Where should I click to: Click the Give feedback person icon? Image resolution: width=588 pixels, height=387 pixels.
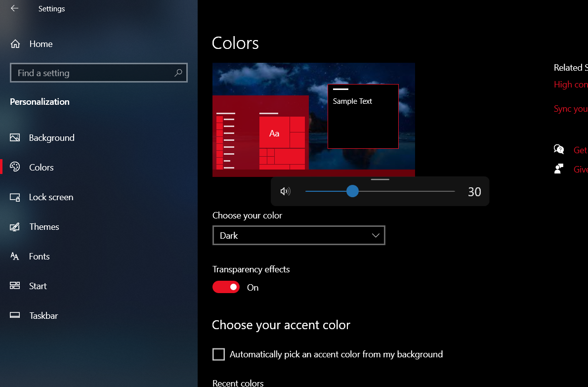559,169
